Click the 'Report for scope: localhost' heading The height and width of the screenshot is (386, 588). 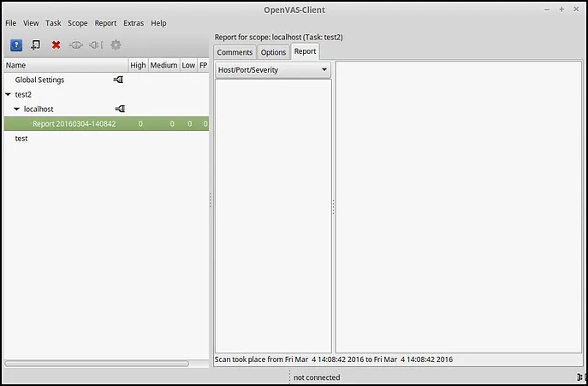pyautogui.click(x=279, y=37)
